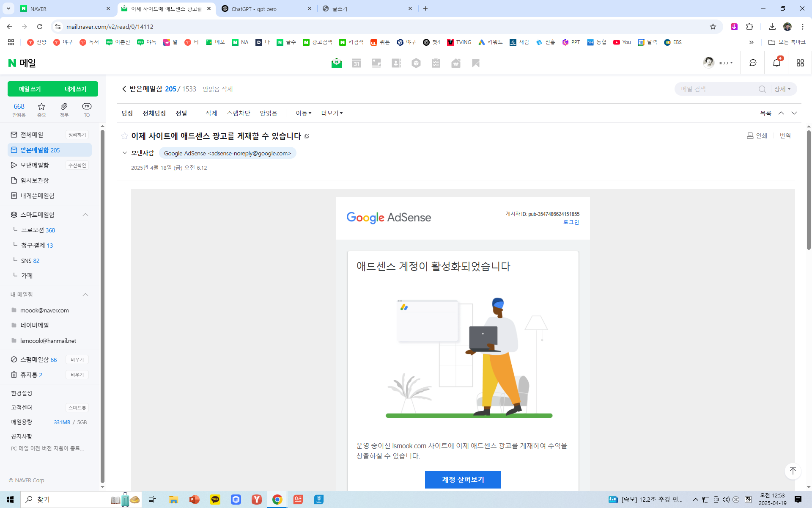Open email in new window icon
Viewport: 812px width, 508px height.
coord(307,136)
